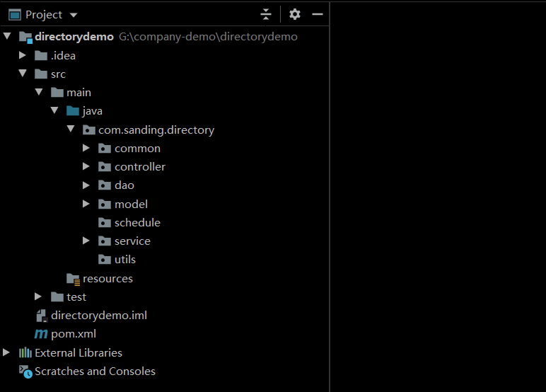
Task: Click the directorydemo.iml file icon
Action: click(x=42, y=316)
